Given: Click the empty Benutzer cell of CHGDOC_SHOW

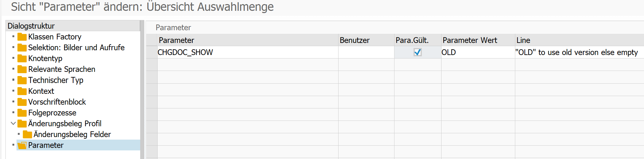Looking at the screenshot, I should (366, 52).
